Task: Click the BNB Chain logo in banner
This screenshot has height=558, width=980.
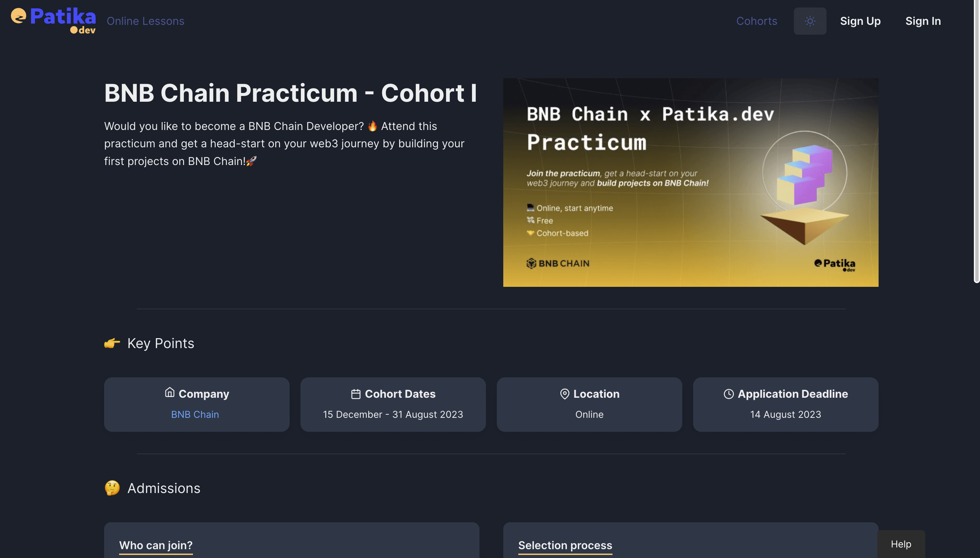Action: point(558,263)
